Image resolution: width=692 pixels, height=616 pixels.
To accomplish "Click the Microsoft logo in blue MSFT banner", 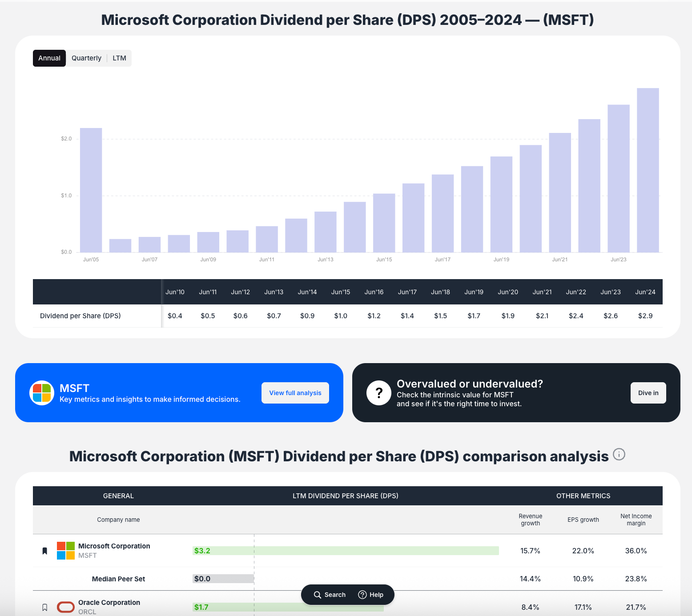I will (42, 393).
